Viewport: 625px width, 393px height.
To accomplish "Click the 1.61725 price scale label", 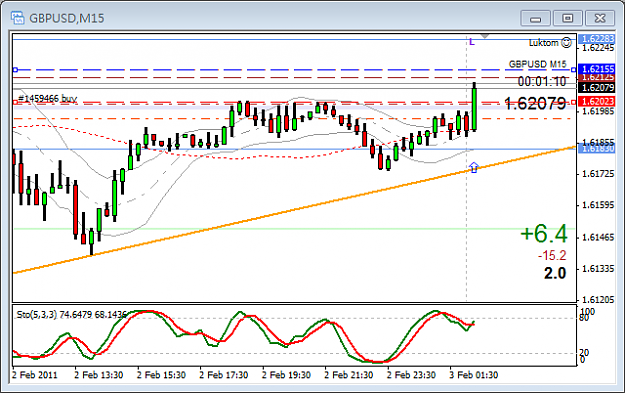I will [x=598, y=174].
